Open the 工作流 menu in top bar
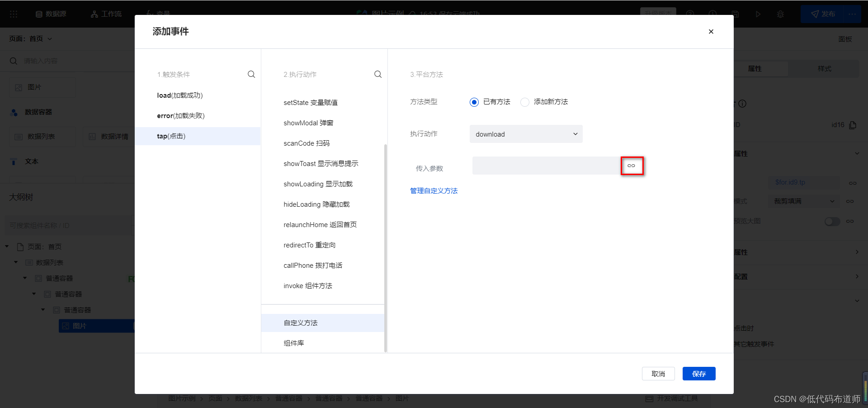Viewport: 868px width, 408px height. coord(106,14)
